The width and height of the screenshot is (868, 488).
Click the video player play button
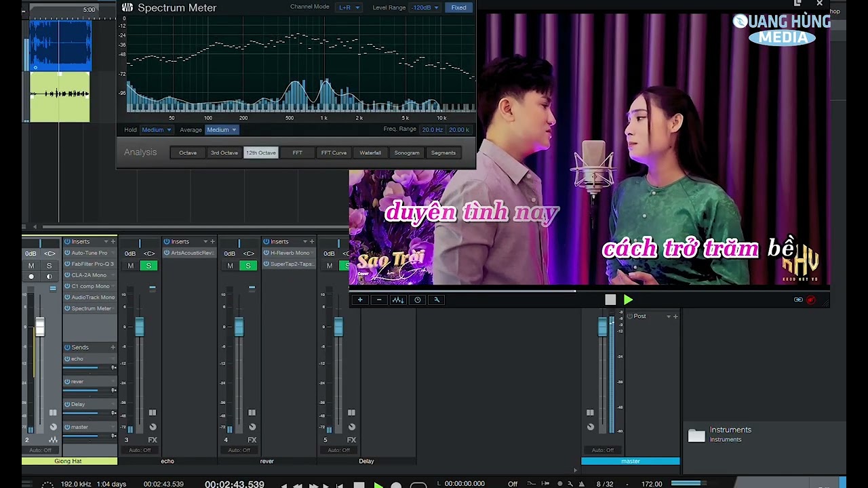click(x=628, y=300)
